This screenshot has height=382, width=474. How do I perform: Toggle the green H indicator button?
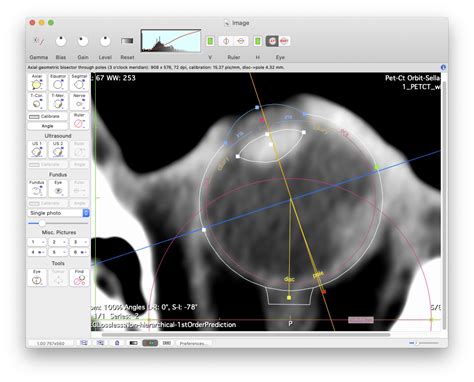[x=258, y=41]
